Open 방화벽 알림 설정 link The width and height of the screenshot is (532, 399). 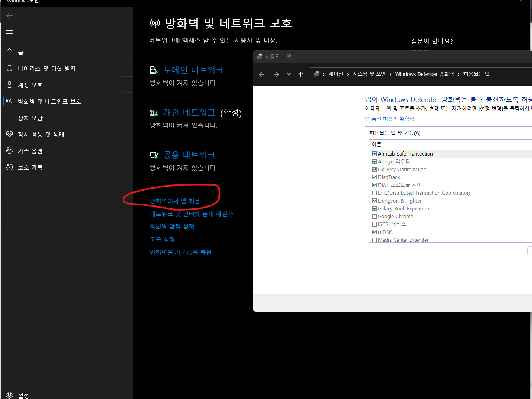tap(172, 227)
